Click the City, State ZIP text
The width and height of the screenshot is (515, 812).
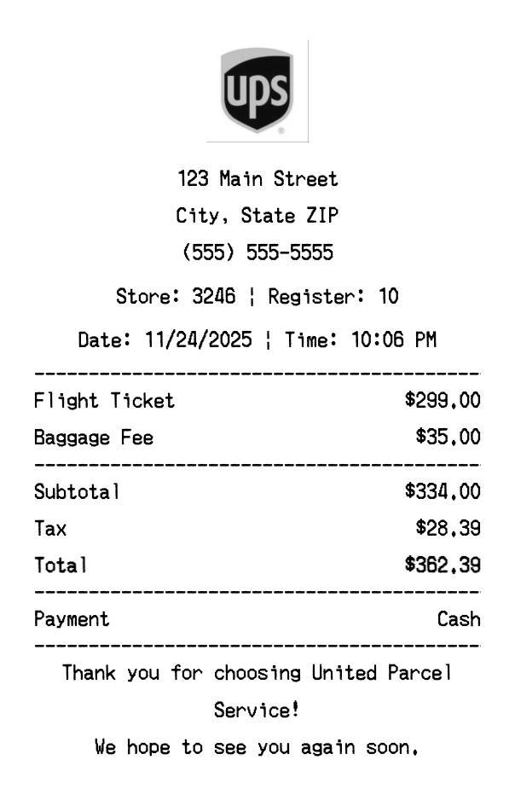(257, 217)
